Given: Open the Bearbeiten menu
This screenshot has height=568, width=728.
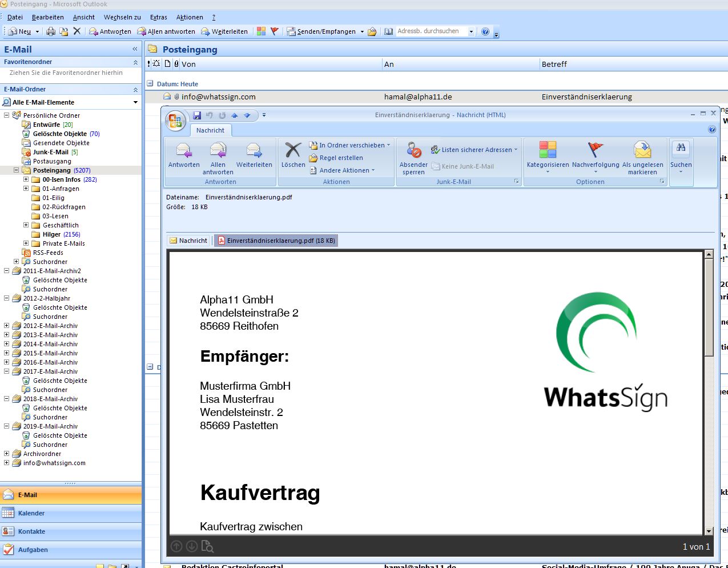Looking at the screenshot, I should coord(48,17).
